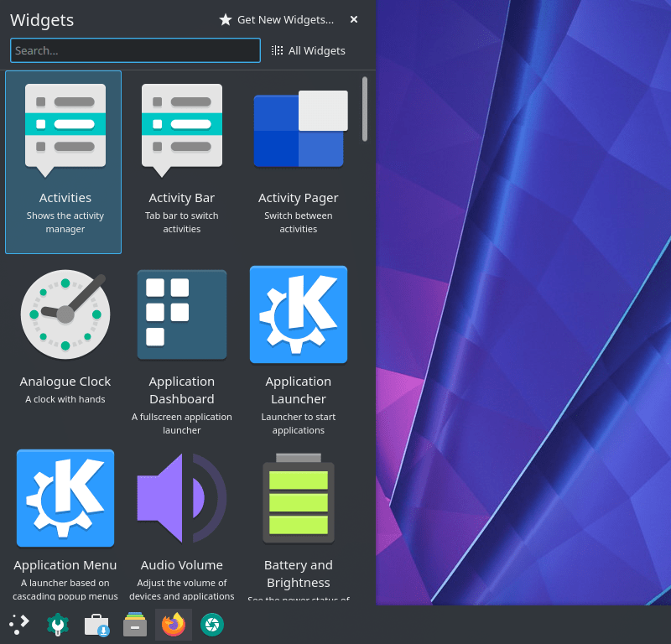Image resolution: width=671 pixels, height=644 pixels.
Task: Open Discover software center from taskbar
Action: (96, 625)
